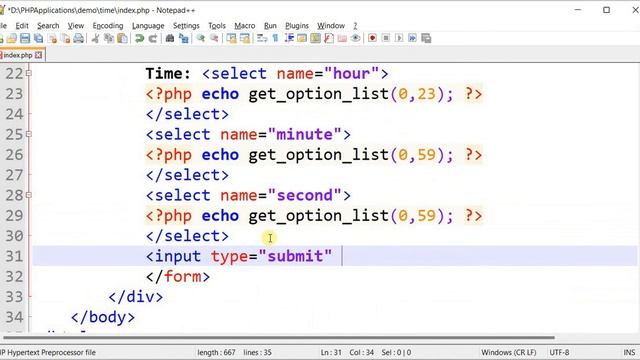The height and width of the screenshot is (360, 640).
Task: Start macro recording with the red record icon
Action: (372, 38)
